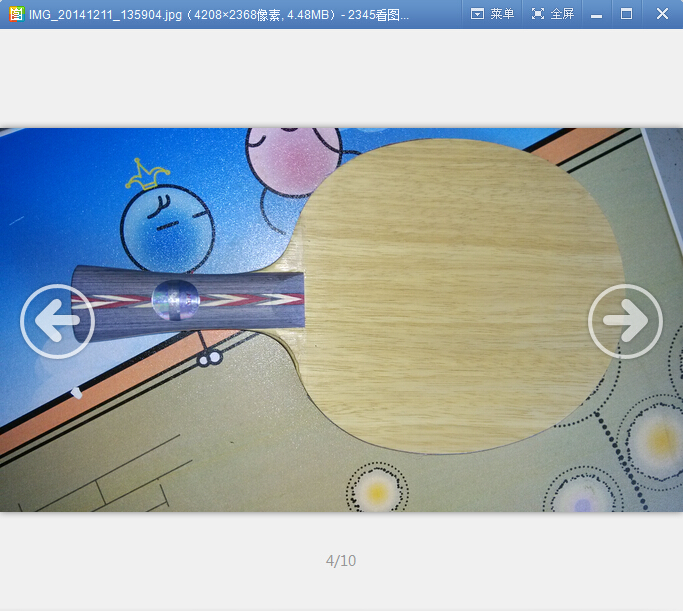Screen dimensions: 683x611
Task: Close the image viewer window
Action: [x=662, y=14]
